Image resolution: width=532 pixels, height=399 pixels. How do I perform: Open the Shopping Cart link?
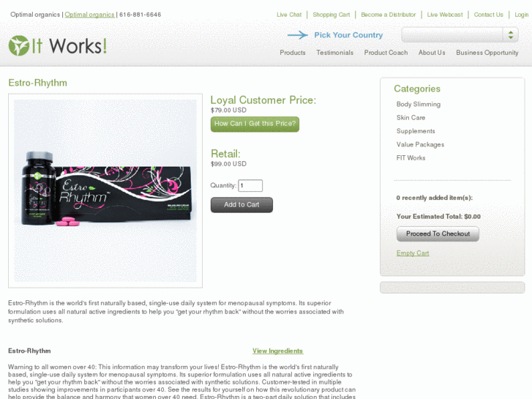(x=331, y=15)
